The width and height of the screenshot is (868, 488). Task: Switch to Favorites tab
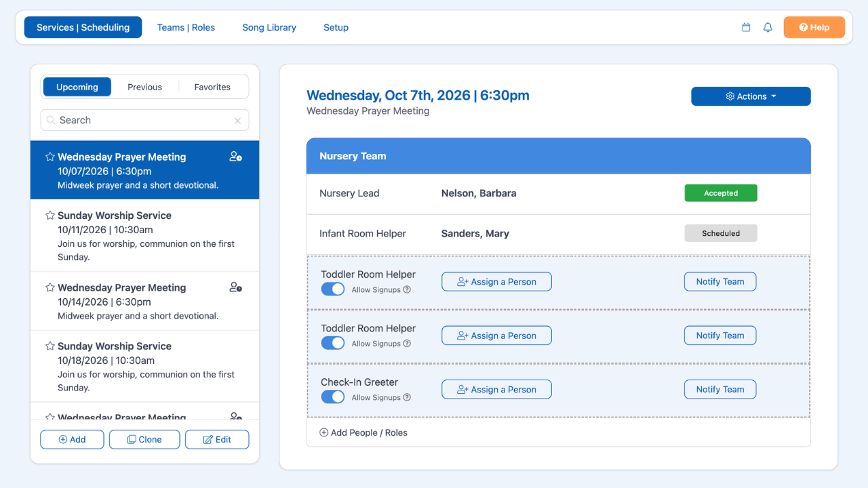click(212, 87)
